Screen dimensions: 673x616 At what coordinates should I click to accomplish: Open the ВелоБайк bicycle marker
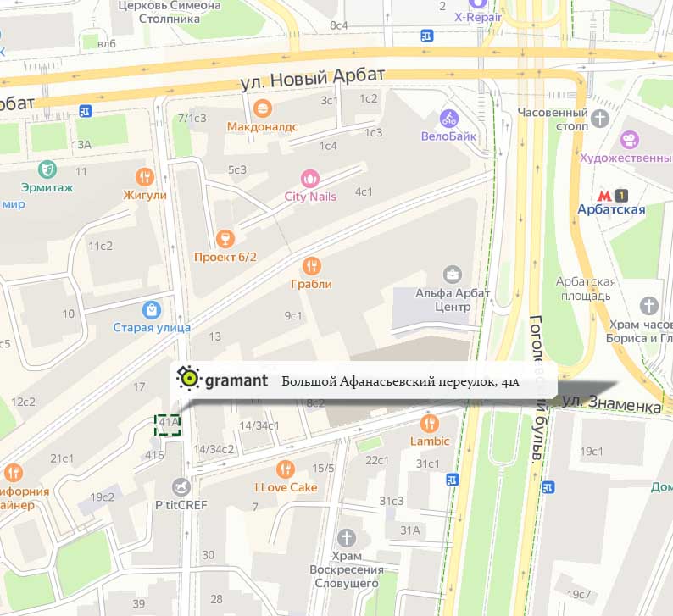point(449,119)
